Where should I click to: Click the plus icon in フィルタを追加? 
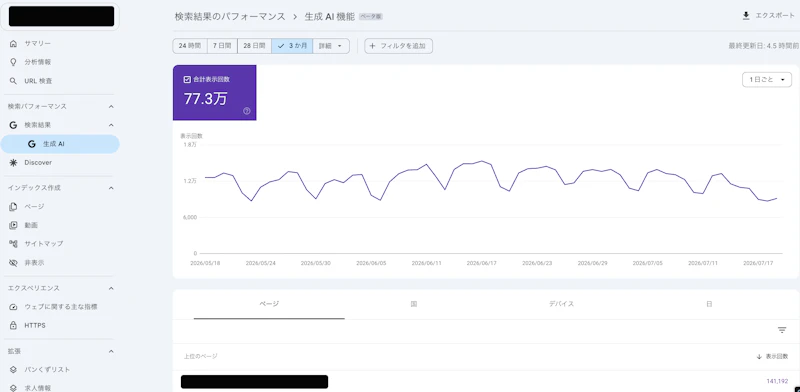[372, 46]
